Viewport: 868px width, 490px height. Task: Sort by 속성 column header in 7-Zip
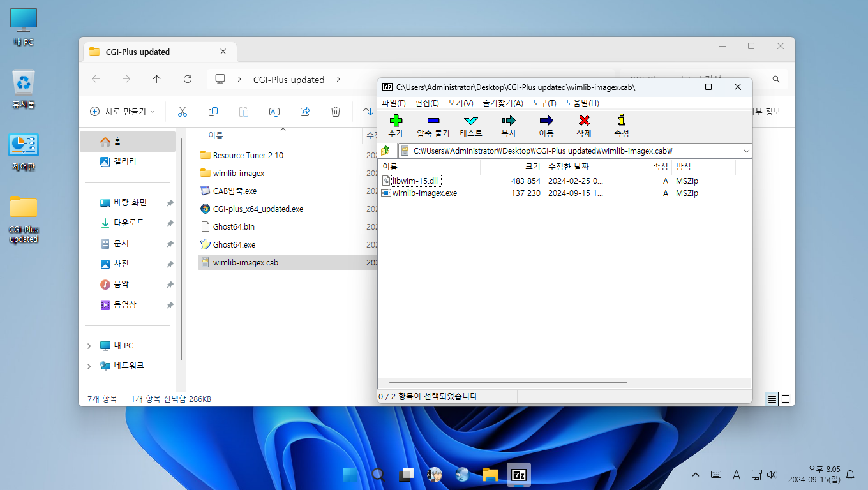tap(640, 167)
